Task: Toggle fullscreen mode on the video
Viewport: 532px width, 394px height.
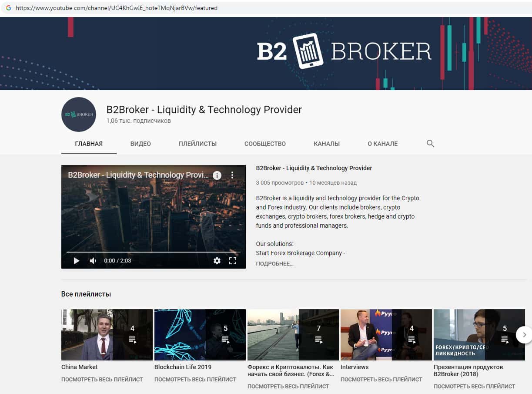Action: [233, 261]
